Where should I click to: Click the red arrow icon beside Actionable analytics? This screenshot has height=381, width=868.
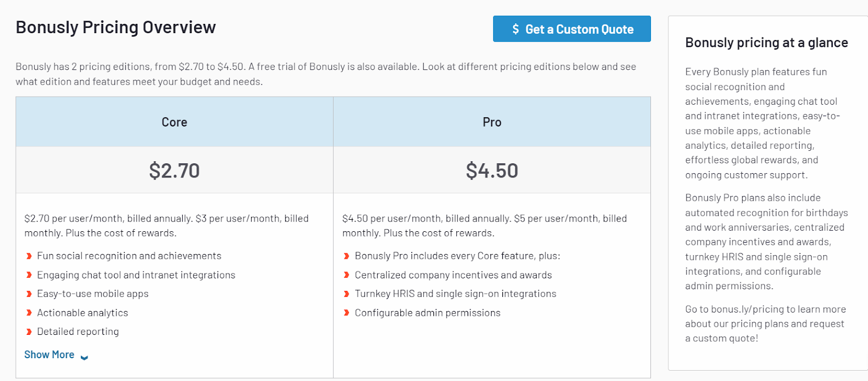tap(29, 313)
